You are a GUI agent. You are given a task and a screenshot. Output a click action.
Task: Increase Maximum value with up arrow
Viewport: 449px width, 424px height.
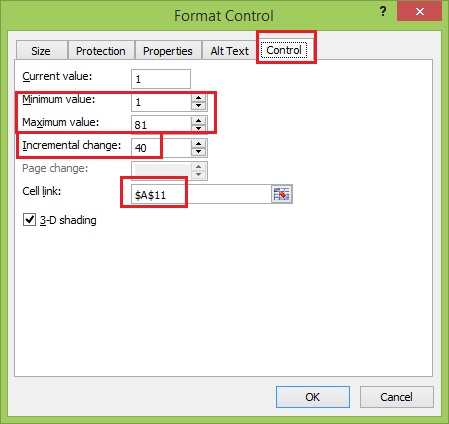(199, 121)
